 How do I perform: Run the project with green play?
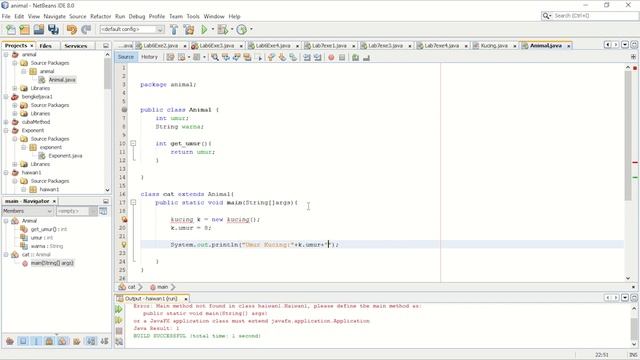pyautogui.click(x=204, y=29)
